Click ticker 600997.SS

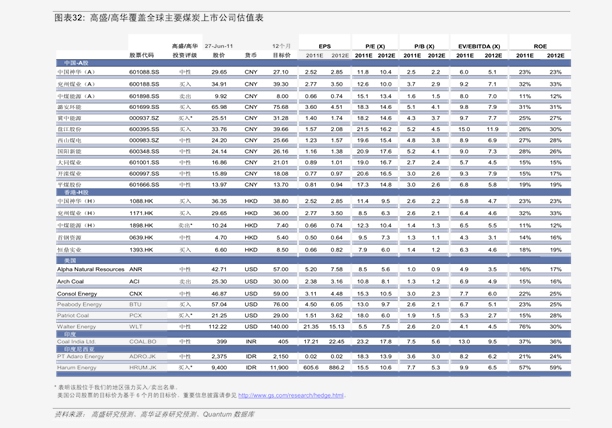pyautogui.click(x=144, y=174)
